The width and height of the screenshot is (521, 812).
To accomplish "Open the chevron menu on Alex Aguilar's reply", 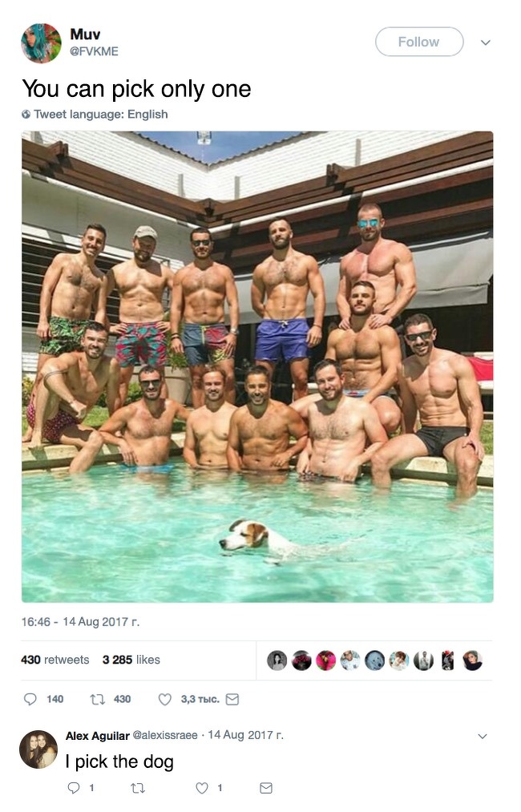I will tap(483, 736).
